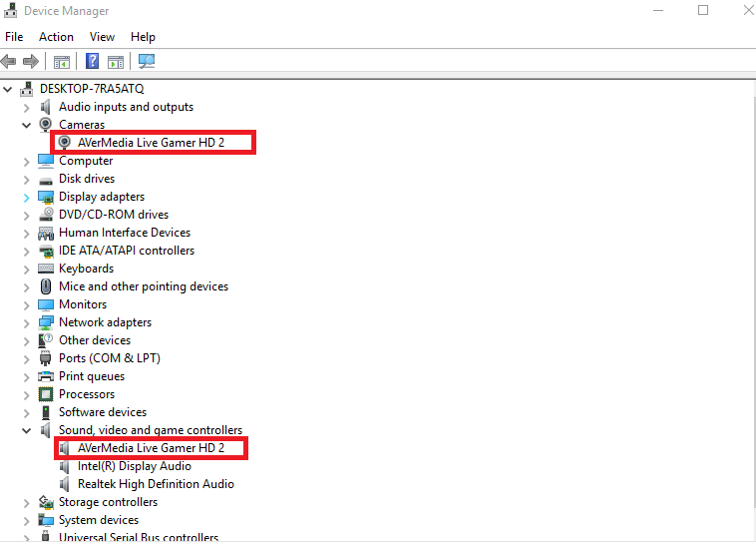The height and width of the screenshot is (542, 756).
Task: Click the Back arrow toolbar icon
Action: click(x=8, y=61)
